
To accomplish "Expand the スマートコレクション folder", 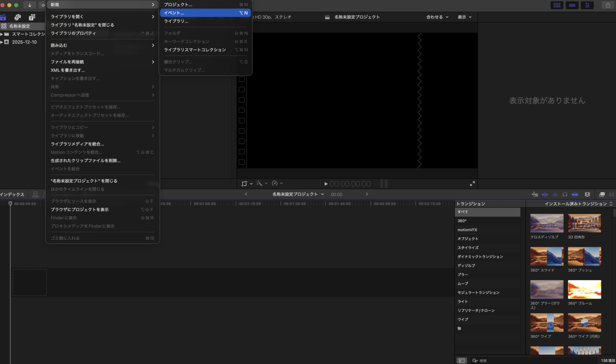I will (2, 34).
